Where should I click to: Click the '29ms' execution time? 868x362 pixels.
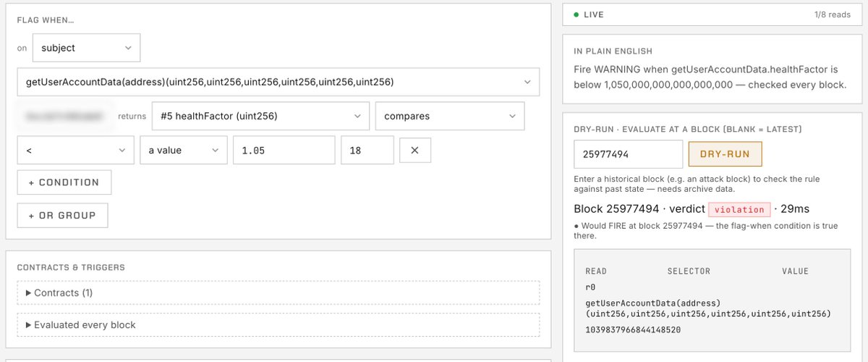795,209
